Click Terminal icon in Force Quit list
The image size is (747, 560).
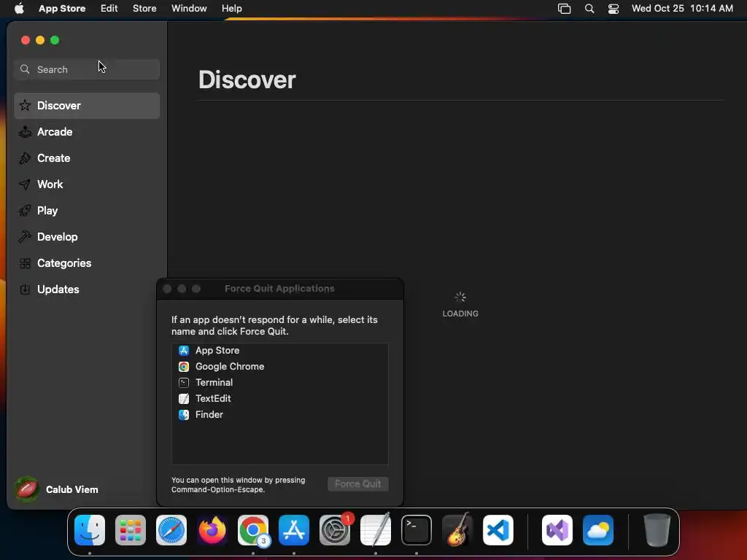pyautogui.click(x=184, y=382)
